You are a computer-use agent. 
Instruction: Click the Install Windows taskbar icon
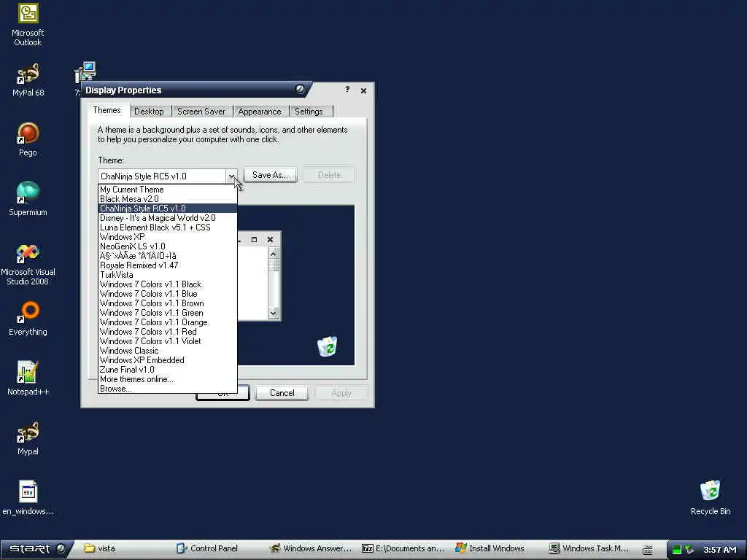click(x=490, y=548)
